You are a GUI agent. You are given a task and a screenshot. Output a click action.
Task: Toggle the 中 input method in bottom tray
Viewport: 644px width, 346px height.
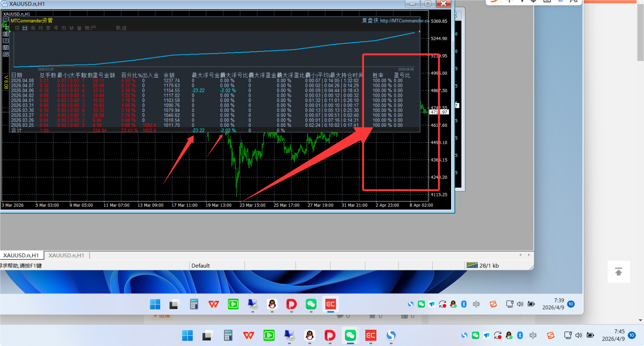(533, 335)
